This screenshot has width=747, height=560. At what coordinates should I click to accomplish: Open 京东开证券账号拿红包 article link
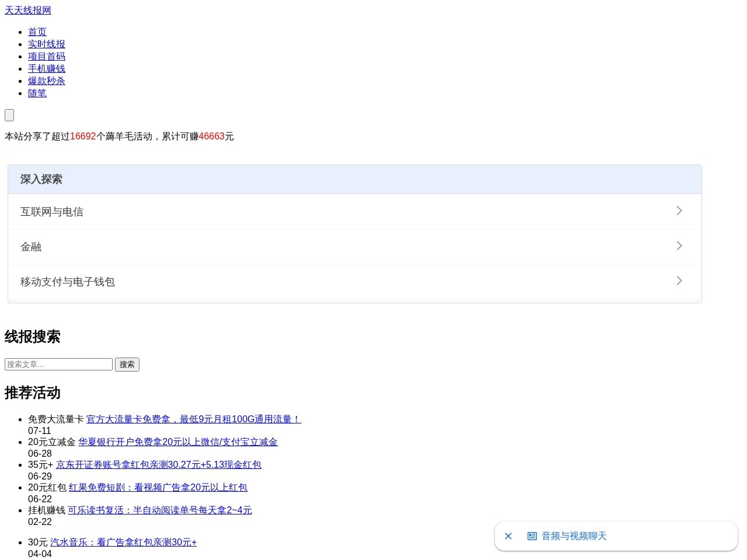click(159, 465)
